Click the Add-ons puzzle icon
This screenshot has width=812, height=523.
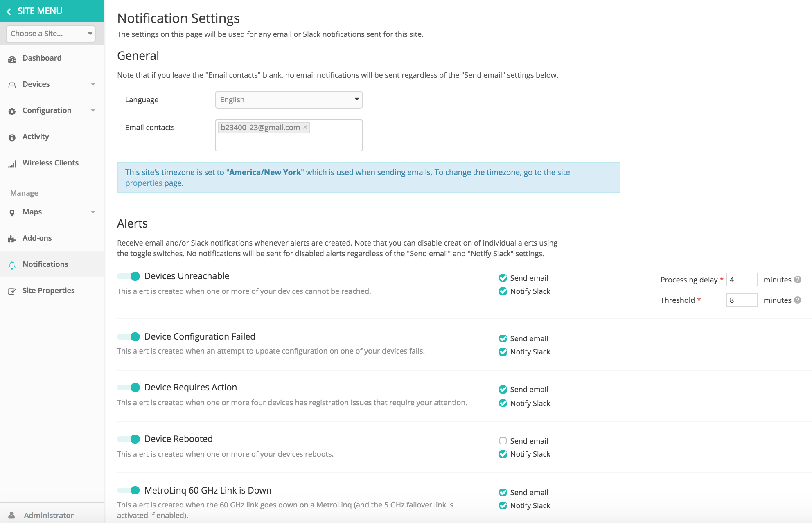(x=12, y=239)
